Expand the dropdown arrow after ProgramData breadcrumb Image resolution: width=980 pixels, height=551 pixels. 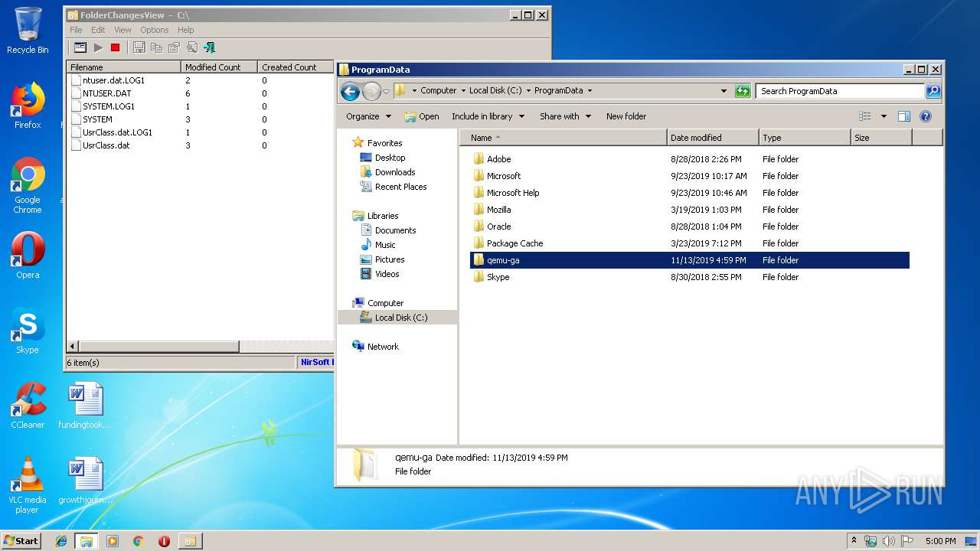(590, 90)
